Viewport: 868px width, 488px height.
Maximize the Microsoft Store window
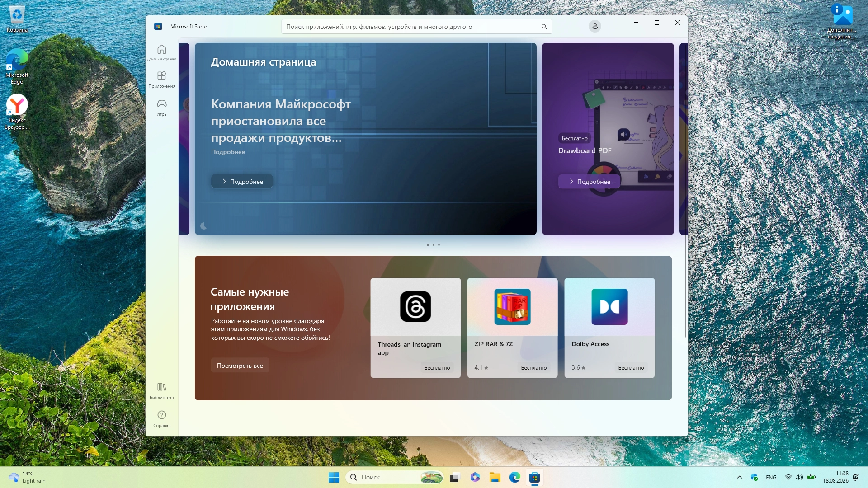(657, 23)
